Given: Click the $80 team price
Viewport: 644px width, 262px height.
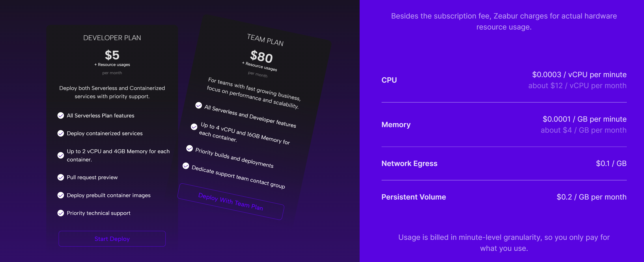Looking at the screenshot, I should point(262,56).
